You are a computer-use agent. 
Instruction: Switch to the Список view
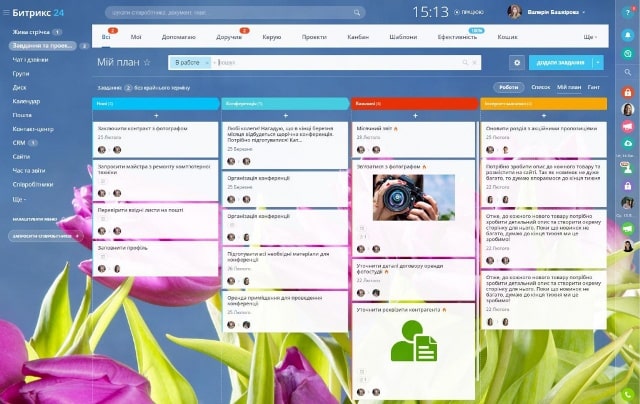(x=540, y=87)
